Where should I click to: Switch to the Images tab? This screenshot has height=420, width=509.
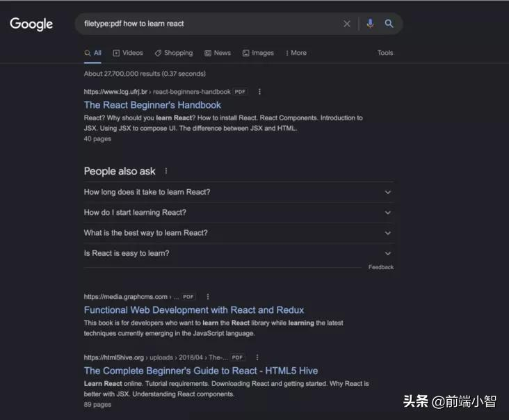point(258,53)
